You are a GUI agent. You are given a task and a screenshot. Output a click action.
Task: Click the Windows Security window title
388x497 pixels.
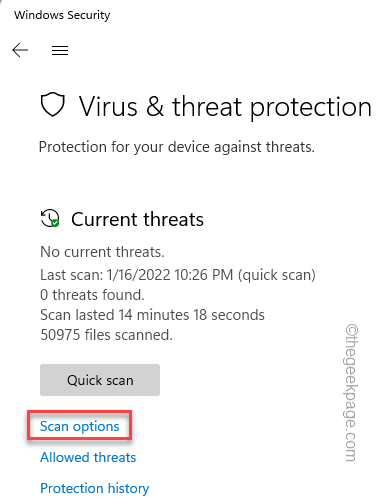(62, 15)
